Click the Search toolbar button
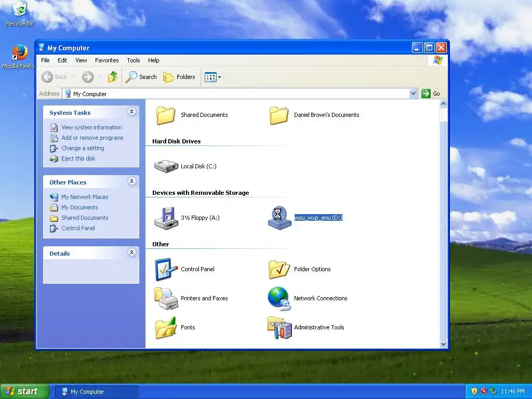This screenshot has height=399, width=532. pyautogui.click(x=141, y=77)
